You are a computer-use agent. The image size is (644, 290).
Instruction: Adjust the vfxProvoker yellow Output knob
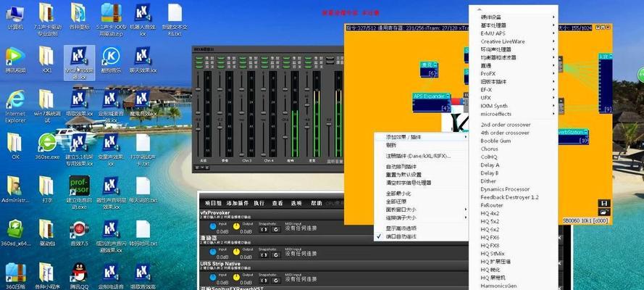point(236,226)
